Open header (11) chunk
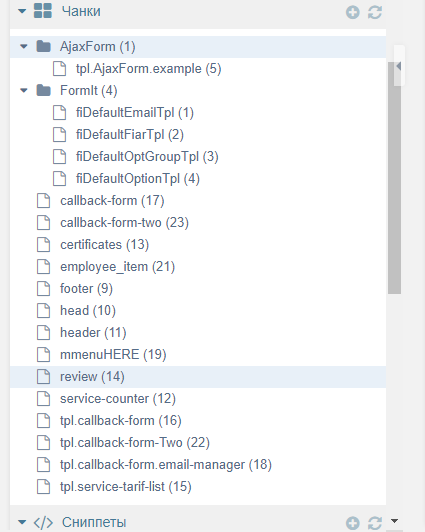Viewport: 425px width, 532px height. [x=93, y=332]
